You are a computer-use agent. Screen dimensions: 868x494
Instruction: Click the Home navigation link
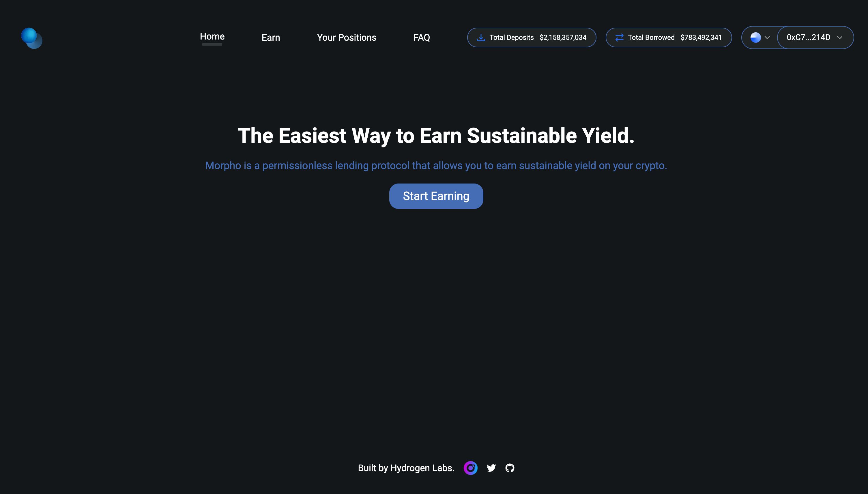(212, 36)
